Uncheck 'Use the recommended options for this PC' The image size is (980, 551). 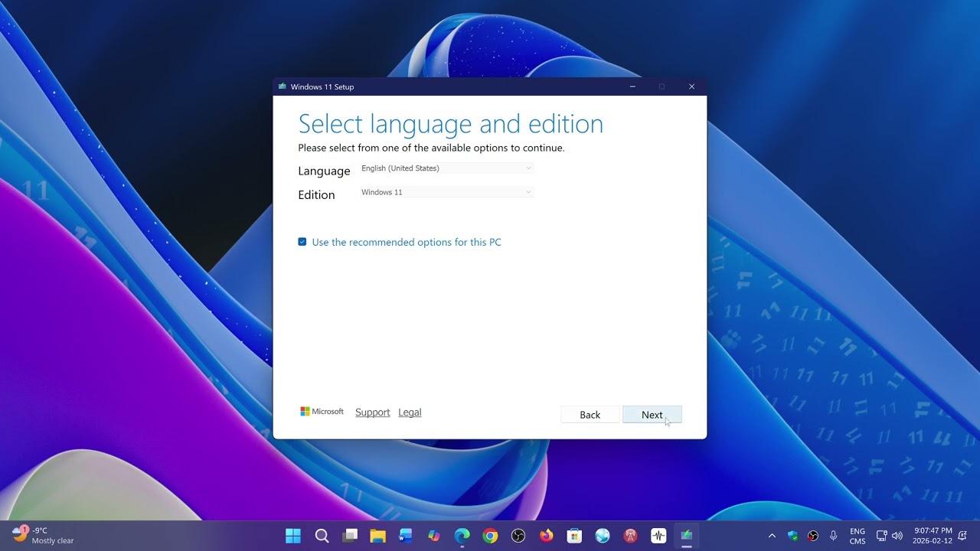[302, 242]
